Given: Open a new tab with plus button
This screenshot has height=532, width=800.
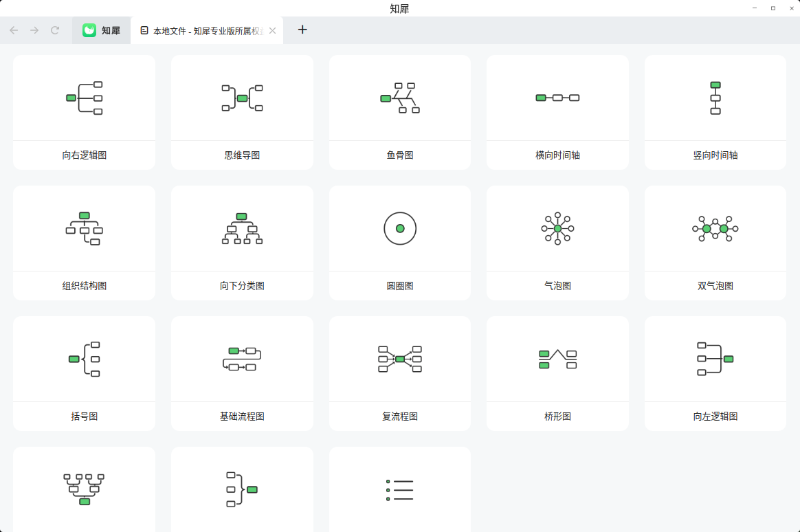Looking at the screenshot, I should click(x=302, y=30).
